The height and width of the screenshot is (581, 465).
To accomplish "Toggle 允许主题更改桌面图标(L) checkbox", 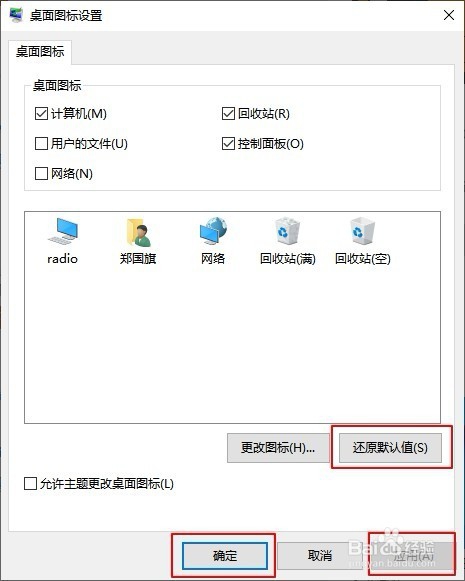I will pos(30,484).
